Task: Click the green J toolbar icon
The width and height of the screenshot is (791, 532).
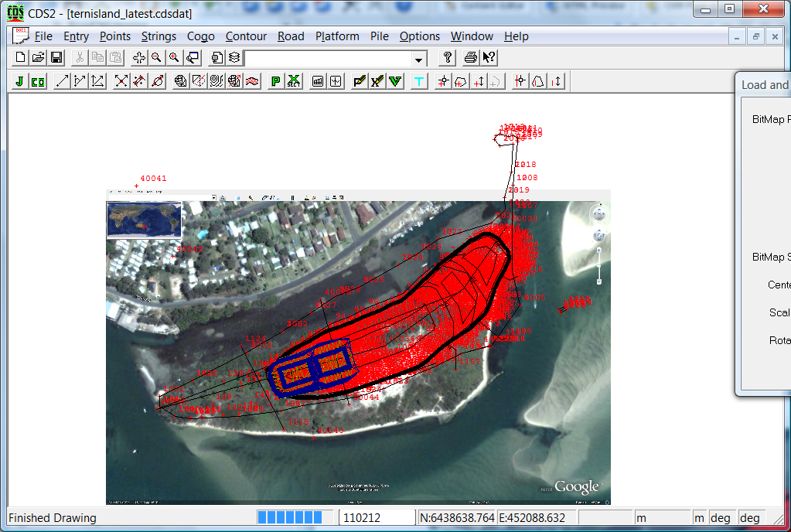Action: click(19, 81)
